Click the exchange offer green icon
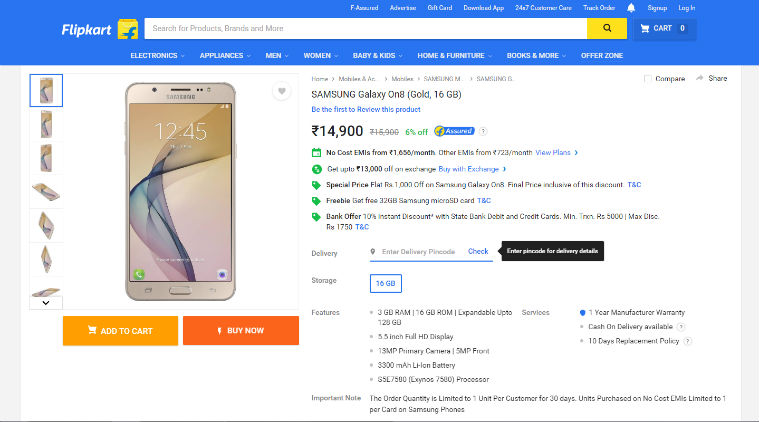Screen dimensions: 759x422 pyautogui.click(x=317, y=169)
